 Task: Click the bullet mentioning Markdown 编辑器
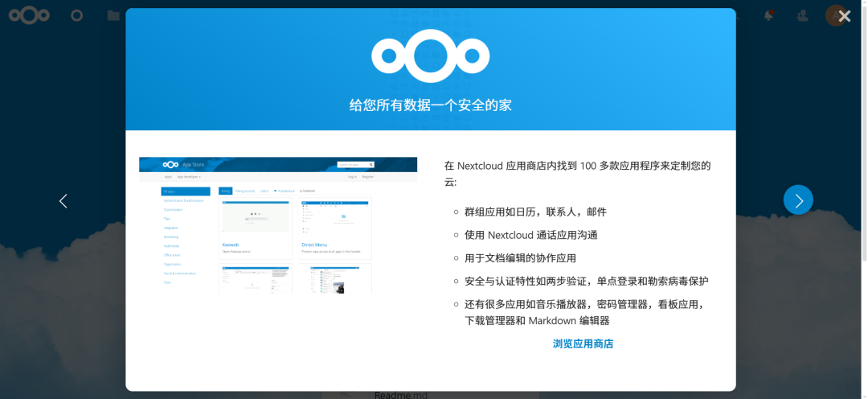coord(585,313)
